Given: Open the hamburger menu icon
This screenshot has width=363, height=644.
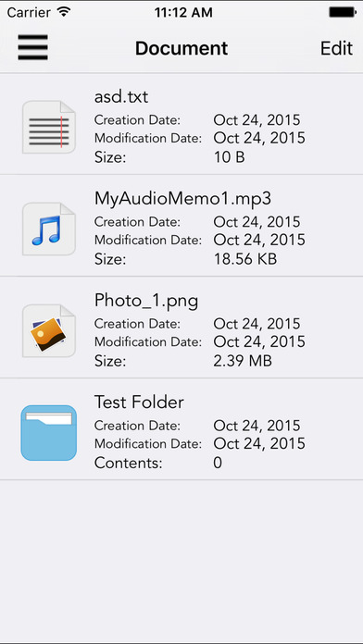Looking at the screenshot, I should (33, 47).
